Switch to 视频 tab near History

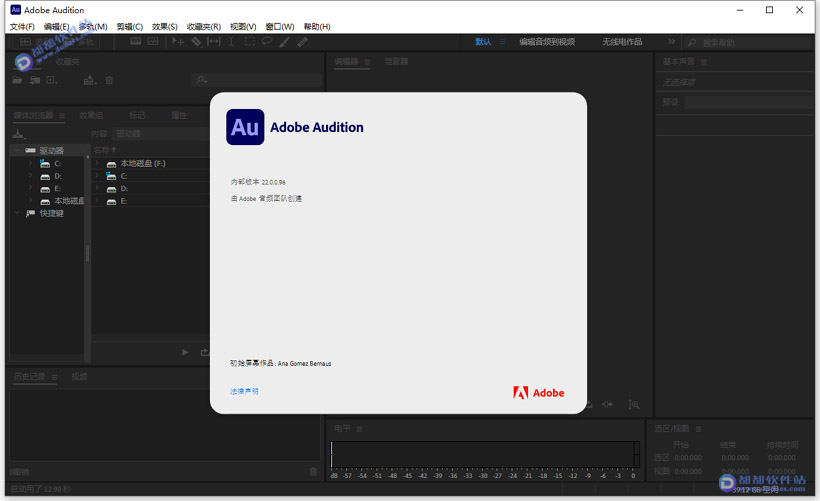tap(79, 377)
